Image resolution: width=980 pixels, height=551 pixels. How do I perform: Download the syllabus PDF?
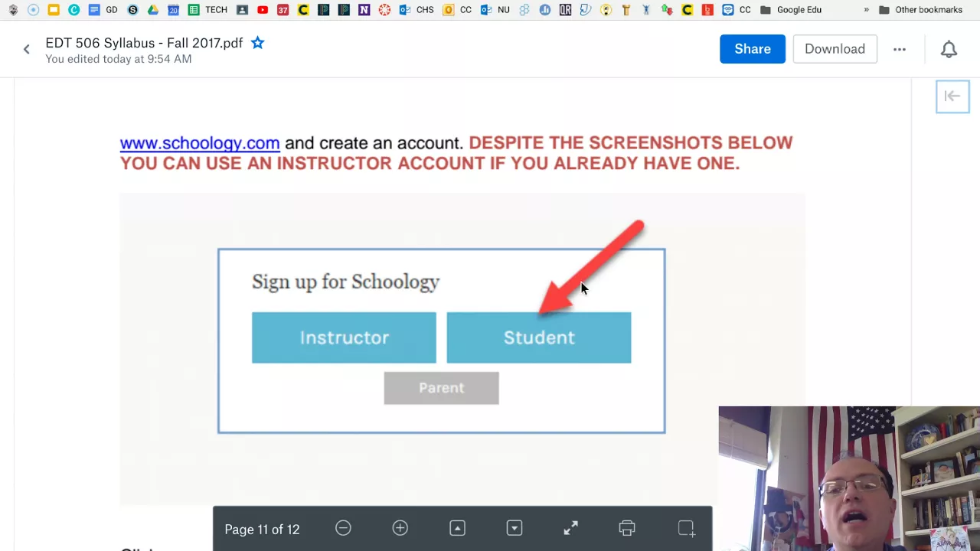[835, 49]
